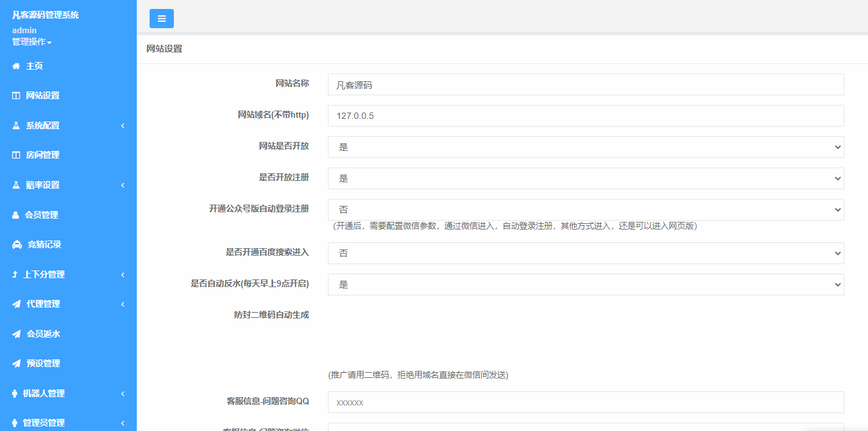Open the 是否自动反水 dropdown

point(585,285)
